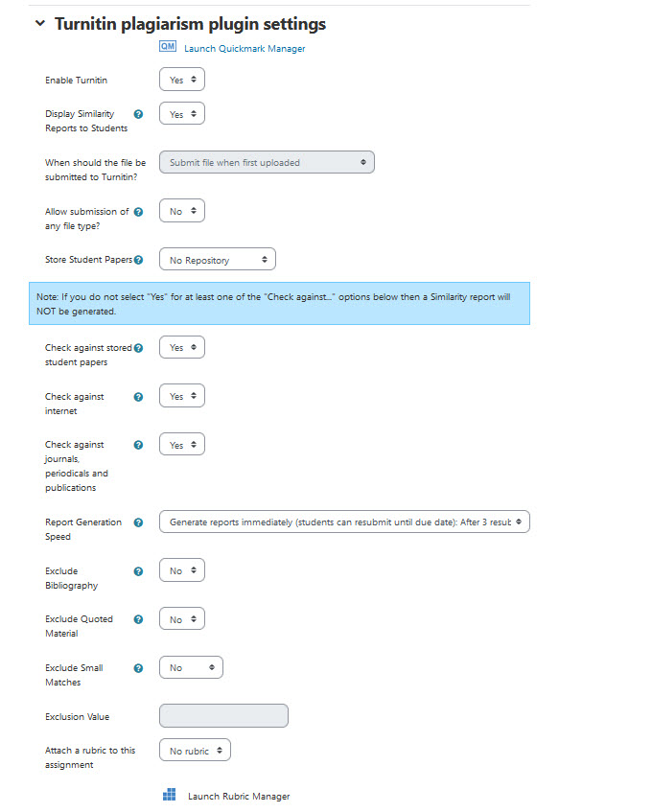Screen dimensions: 652x812
Task: Open Check against stored student papers dropdown
Action: [x=182, y=348]
